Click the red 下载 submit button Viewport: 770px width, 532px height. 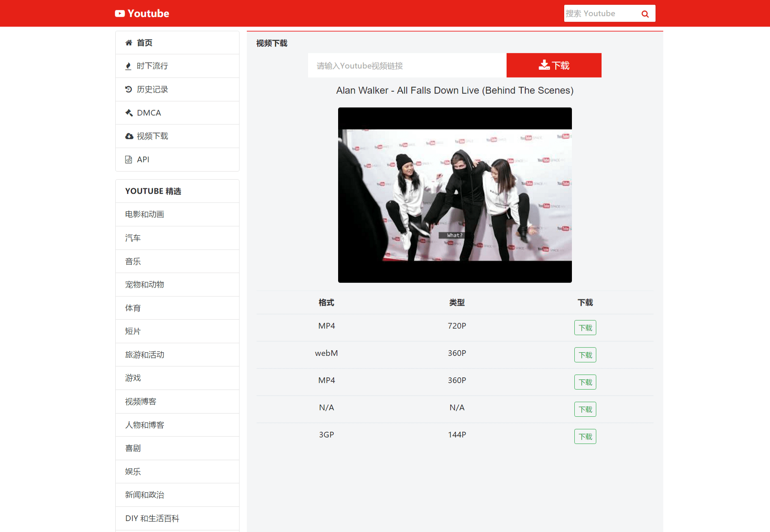pyautogui.click(x=554, y=65)
